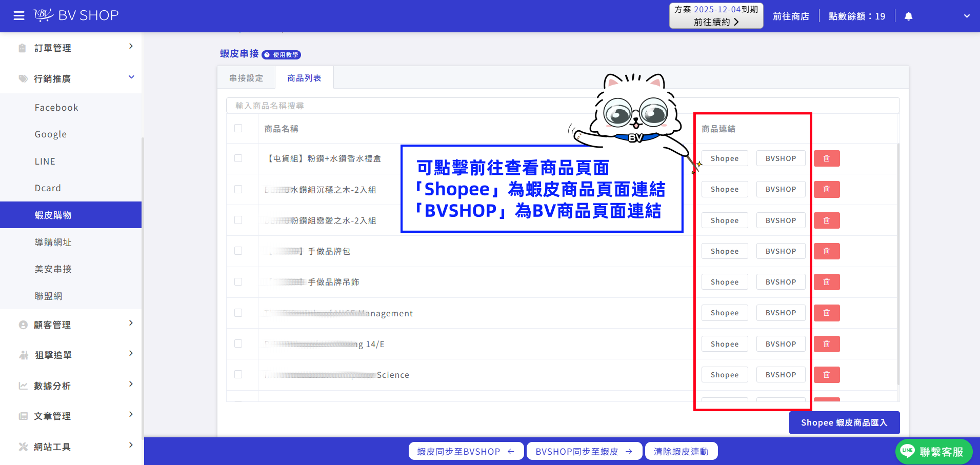Click the 網站工具 wrench icon
The image size is (980, 465).
(x=23, y=447)
